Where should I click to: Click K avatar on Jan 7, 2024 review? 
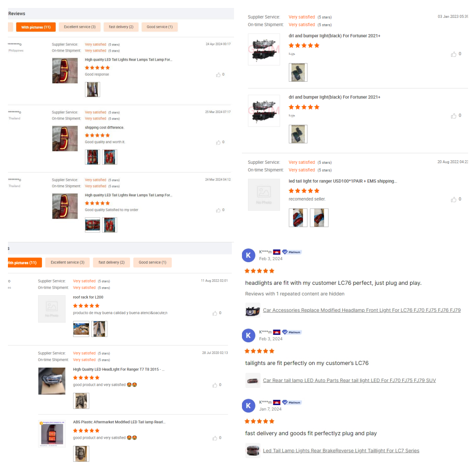248,406
